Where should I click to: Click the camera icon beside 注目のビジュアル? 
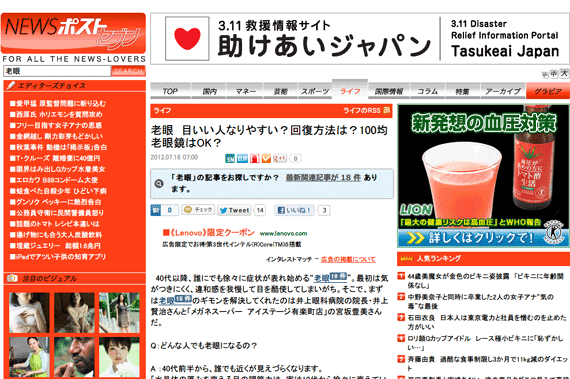click(12, 278)
